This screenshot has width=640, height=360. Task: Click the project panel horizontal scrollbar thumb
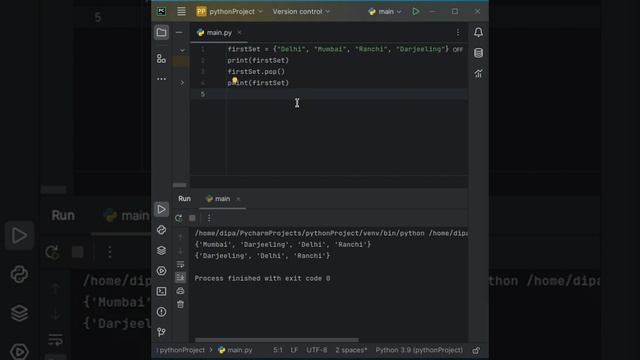point(179,185)
